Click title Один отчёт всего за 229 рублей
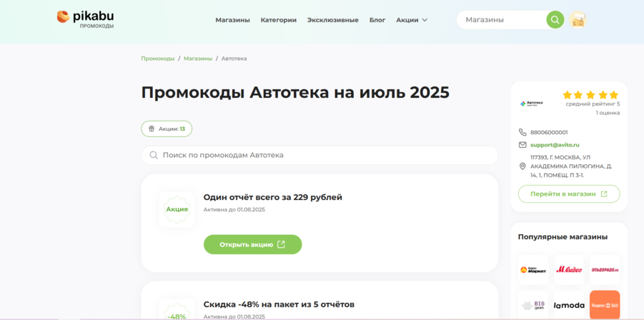Viewport: 644px width, 320px height. tap(273, 197)
